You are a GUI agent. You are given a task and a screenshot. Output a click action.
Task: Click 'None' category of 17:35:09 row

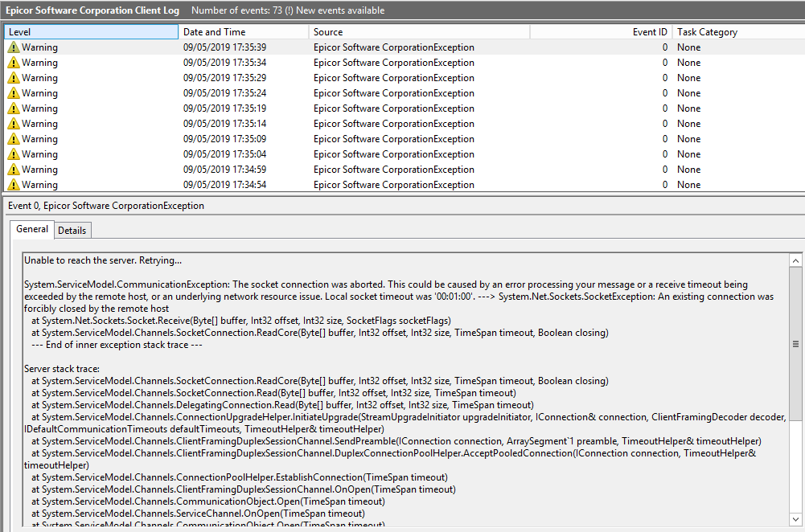pyautogui.click(x=688, y=139)
